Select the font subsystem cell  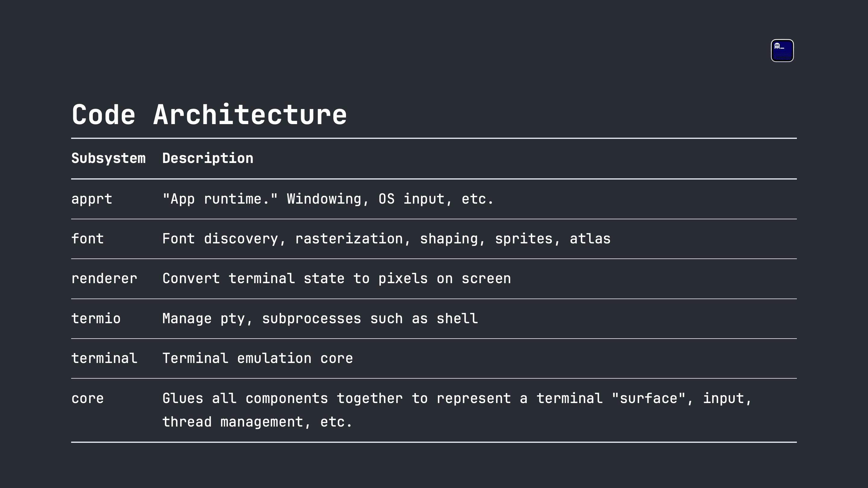coord(88,239)
